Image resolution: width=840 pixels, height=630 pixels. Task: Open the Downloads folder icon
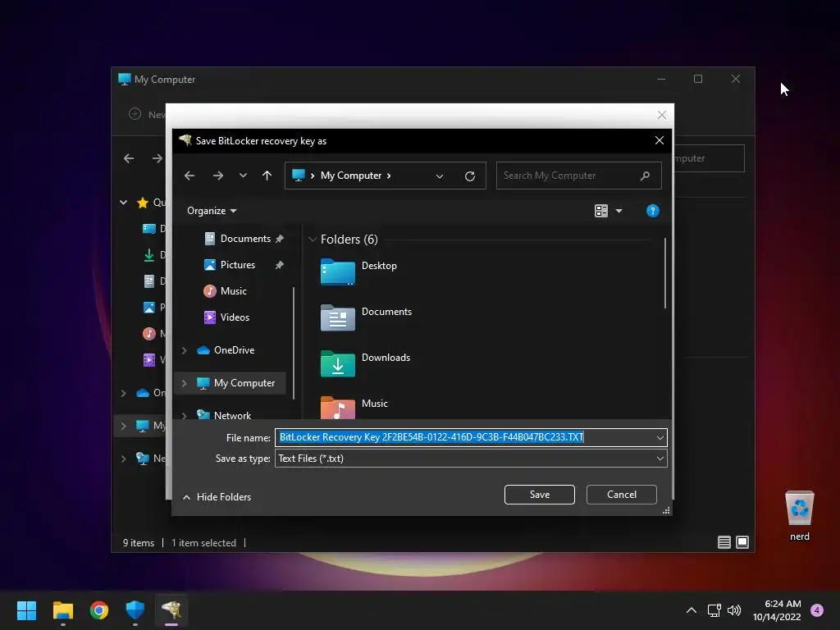pos(337,363)
